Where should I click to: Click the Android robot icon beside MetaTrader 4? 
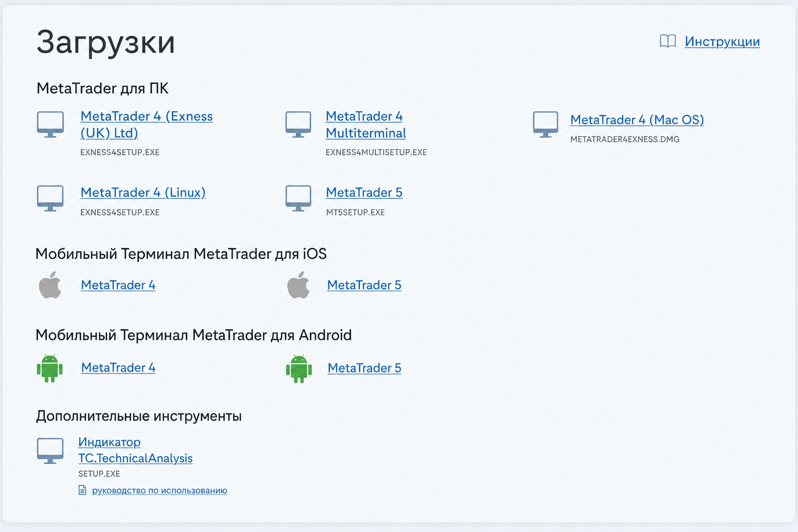tap(50, 368)
